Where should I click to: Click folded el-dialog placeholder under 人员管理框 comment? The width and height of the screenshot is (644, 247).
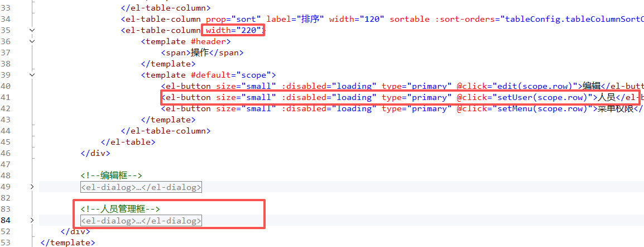point(141,221)
